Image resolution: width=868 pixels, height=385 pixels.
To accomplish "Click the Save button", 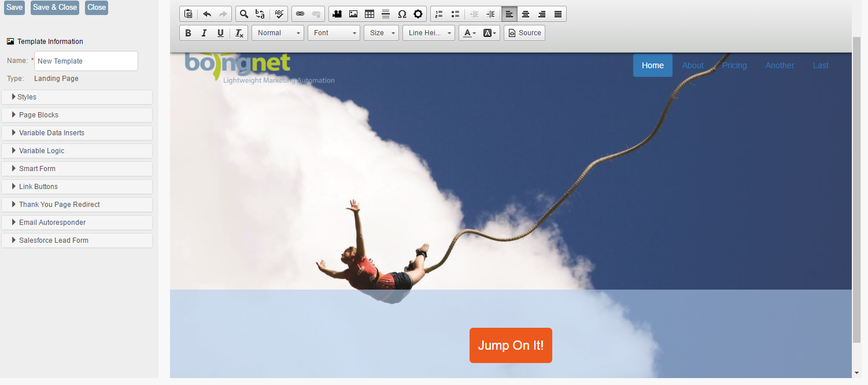I will 14,8.
